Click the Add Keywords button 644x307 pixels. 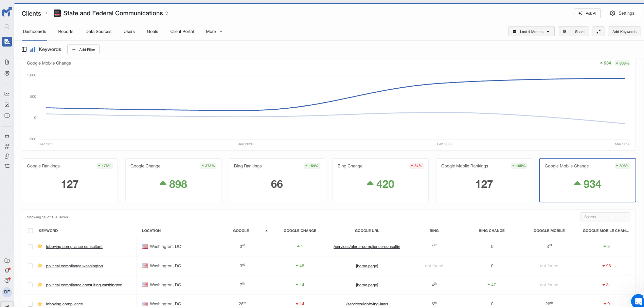624,32
